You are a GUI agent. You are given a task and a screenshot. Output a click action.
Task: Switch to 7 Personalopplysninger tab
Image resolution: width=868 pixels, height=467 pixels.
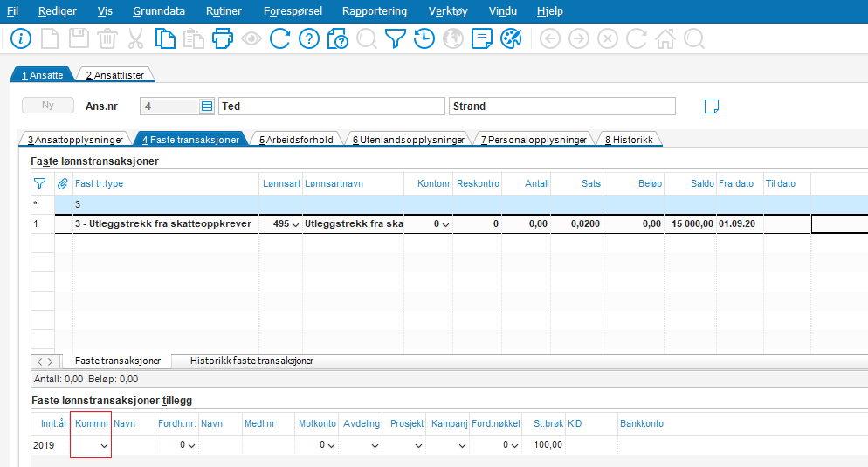click(x=534, y=140)
